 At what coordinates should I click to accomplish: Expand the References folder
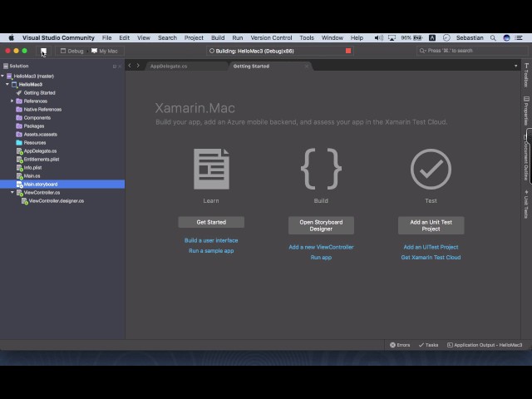[x=12, y=101]
